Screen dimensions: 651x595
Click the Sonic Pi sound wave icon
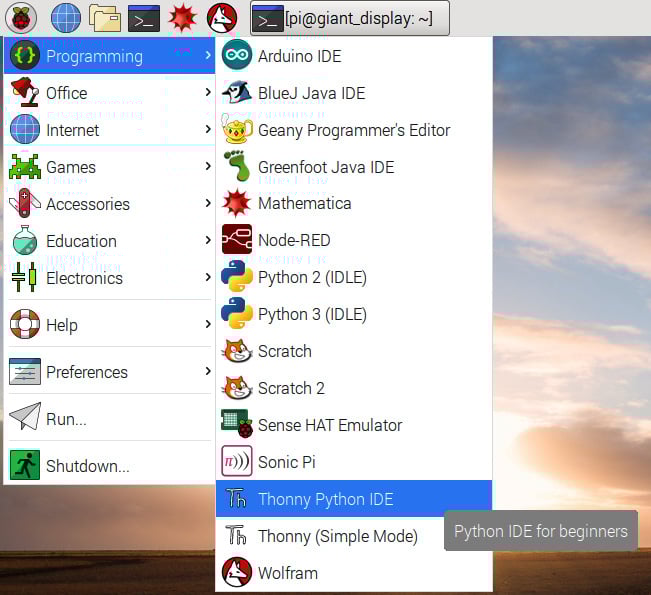(237, 461)
